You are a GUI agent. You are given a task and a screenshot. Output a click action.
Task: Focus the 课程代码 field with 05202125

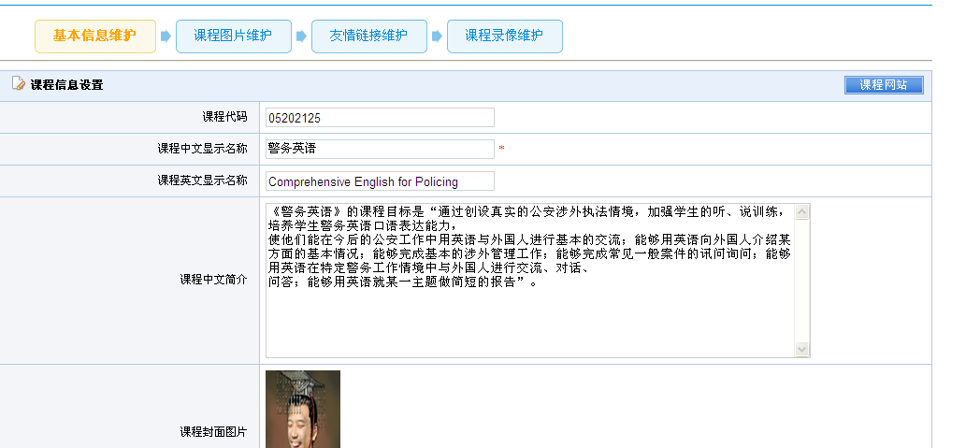[379, 118]
